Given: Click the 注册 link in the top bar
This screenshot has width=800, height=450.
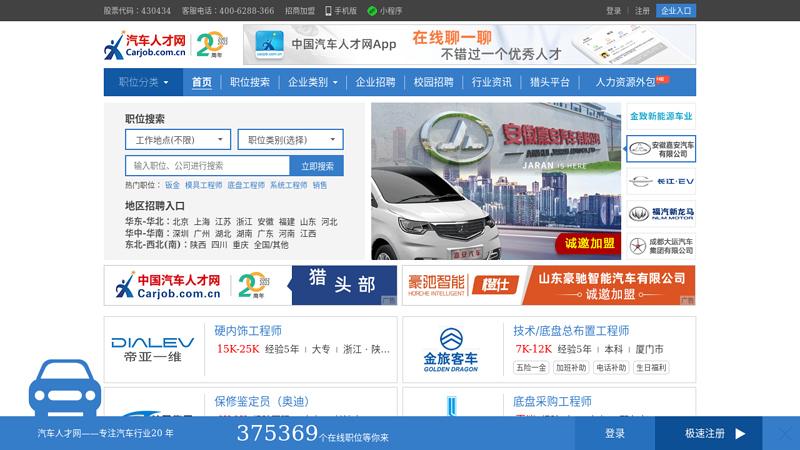Looking at the screenshot, I should pos(642,11).
